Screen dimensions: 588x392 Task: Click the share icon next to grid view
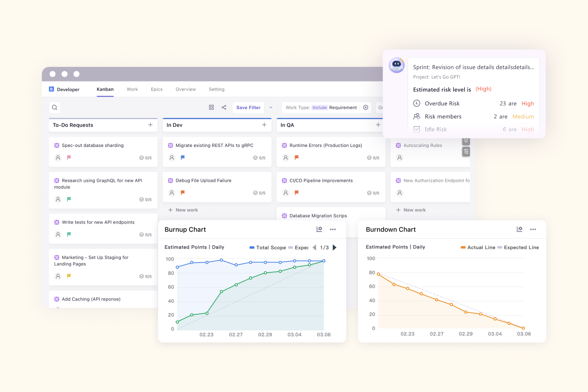(224, 107)
